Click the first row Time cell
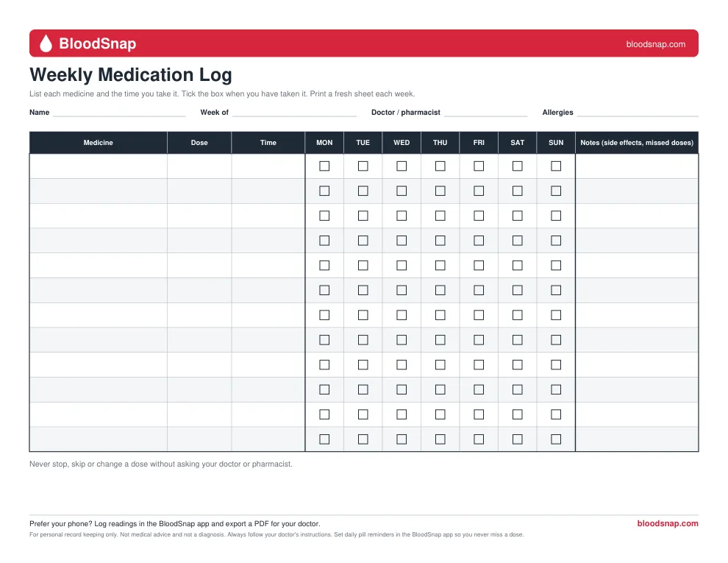 click(268, 166)
